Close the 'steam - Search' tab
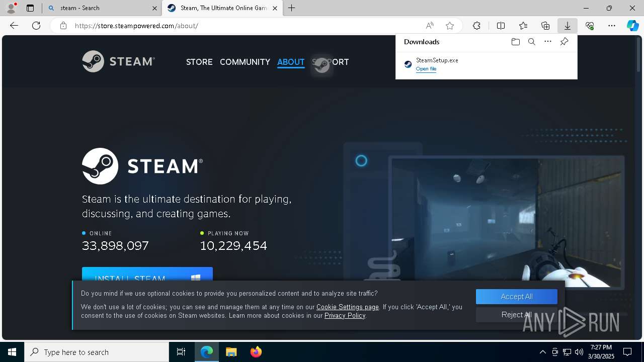644x362 pixels. coord(154,8)
